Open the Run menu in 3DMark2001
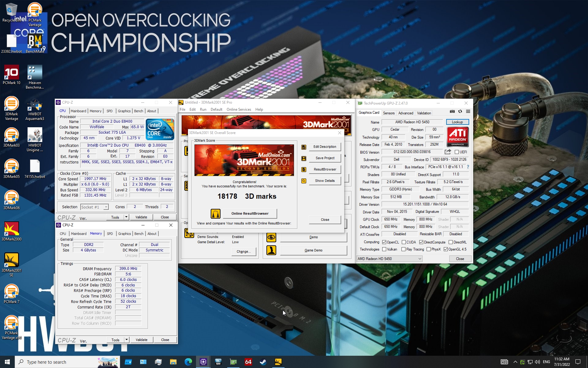The width and height of the screenshot is (588, 368). (203, 109)
